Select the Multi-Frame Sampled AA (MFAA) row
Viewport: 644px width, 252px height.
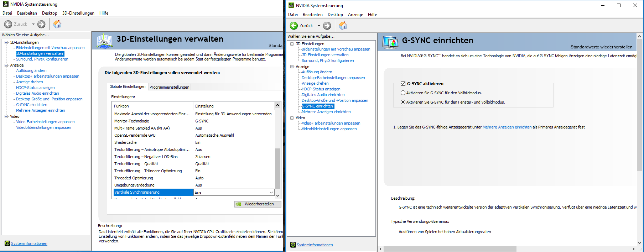coord(193,128)
